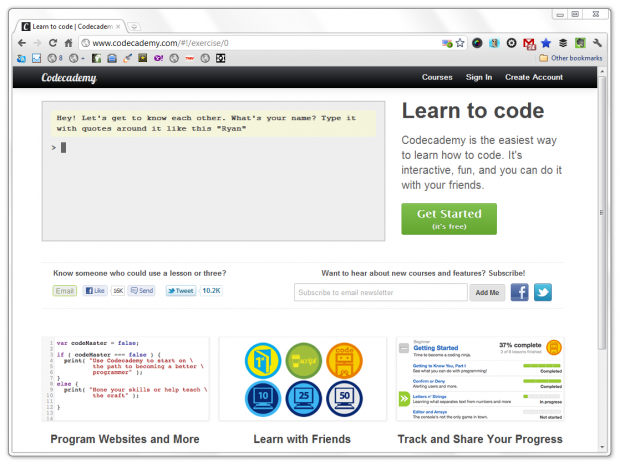
Task: Click the flag translate icon in address bar
Action: point(447,43)
